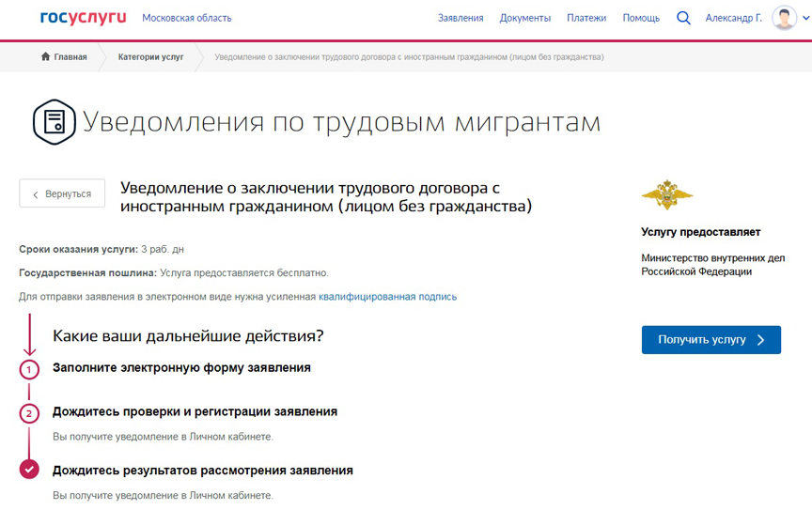This screenshot has height=510, width=812.
Task: Click the user avatar picture
Action: (x=784, y=18)
